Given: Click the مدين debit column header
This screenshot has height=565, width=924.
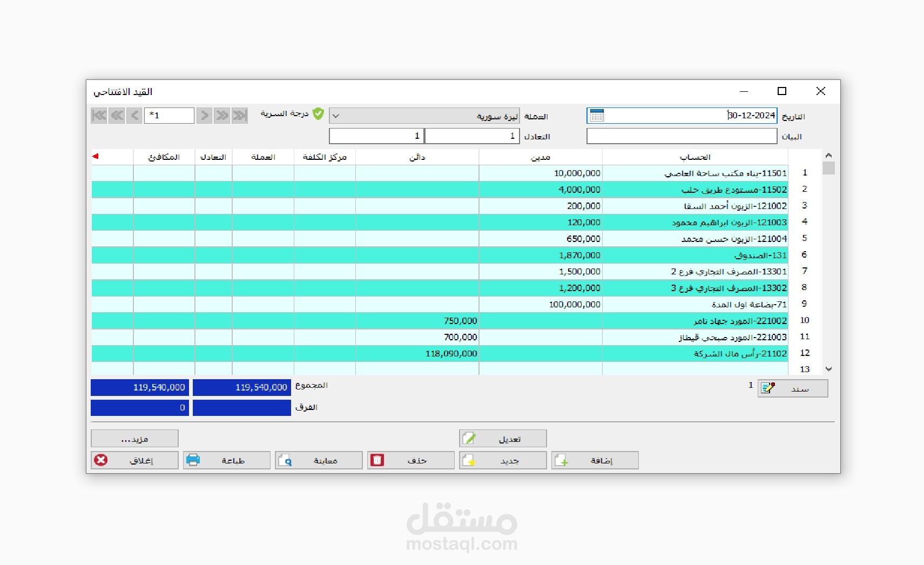Looking at the screenshot, I should (x=541, y=157).
